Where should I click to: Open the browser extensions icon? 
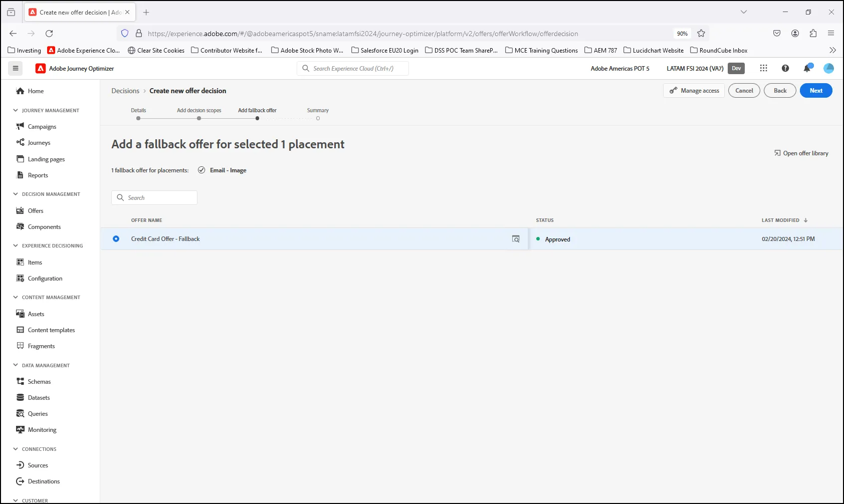tap(813, 34)
